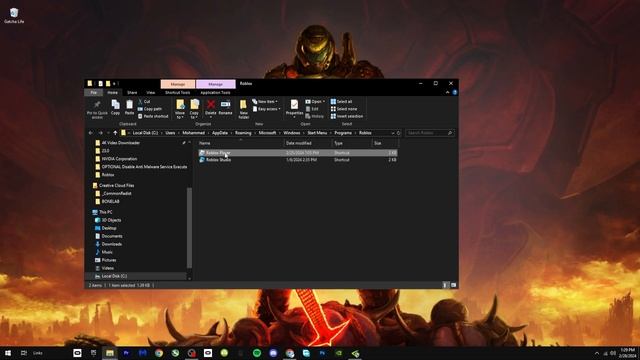Screen dimensions: 640x360
Task: Click Copy path in ribbon
Action: click(150, 109)
